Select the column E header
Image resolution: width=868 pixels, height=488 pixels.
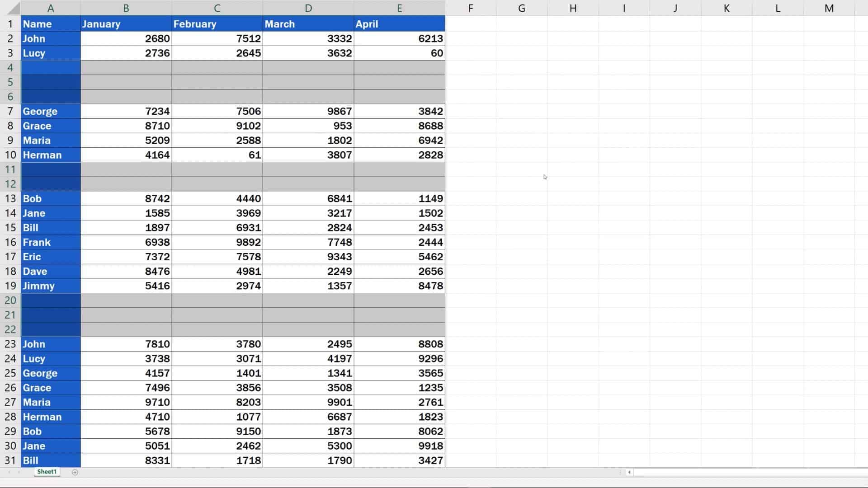[x=399, y=8]
